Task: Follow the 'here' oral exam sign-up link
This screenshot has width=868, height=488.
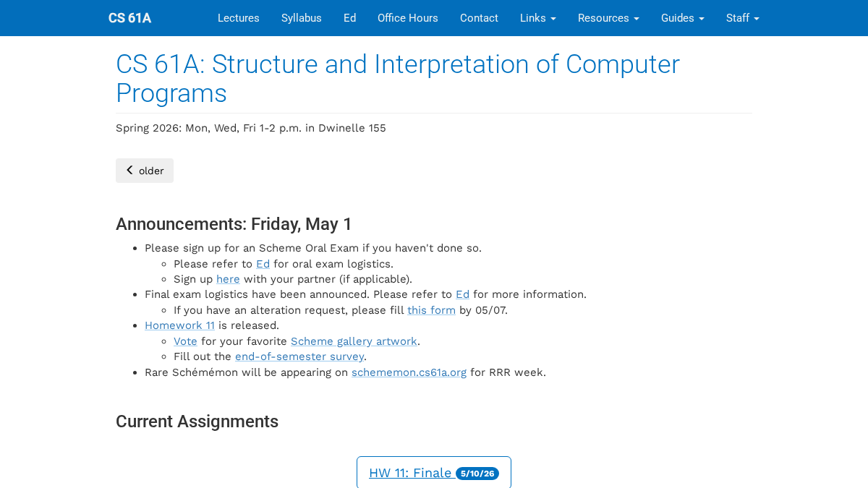Action: (228, 279)
